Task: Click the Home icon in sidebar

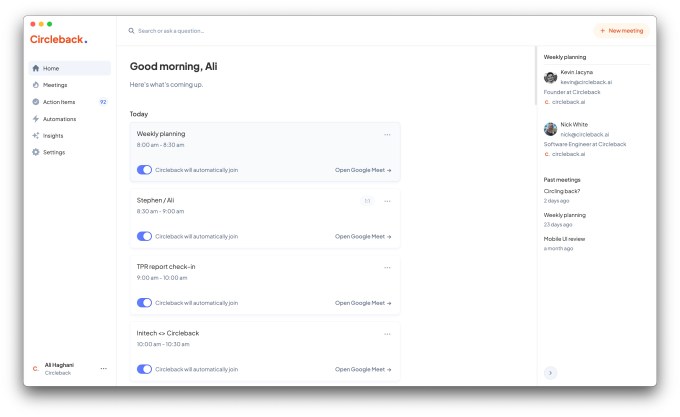Action: [x=36, y=68]
